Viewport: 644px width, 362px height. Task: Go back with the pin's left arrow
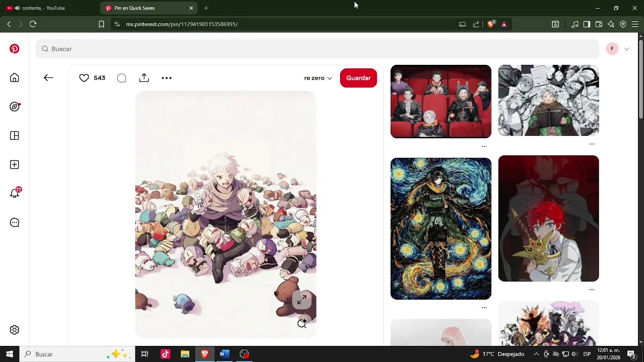click(x=48, y=78)
